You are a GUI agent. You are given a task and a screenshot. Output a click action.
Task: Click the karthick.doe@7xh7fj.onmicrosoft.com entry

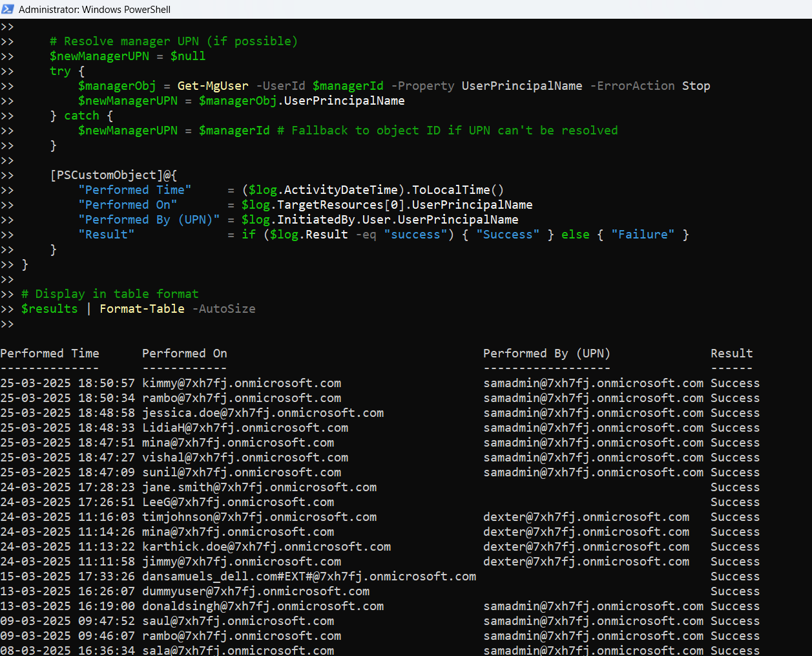coord(266,547)
